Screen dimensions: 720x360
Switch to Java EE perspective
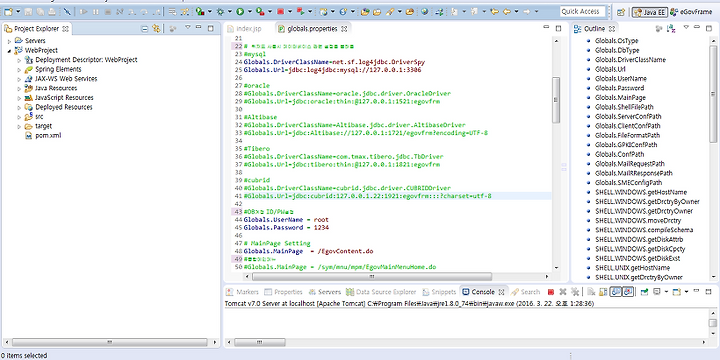click(649, 12)
